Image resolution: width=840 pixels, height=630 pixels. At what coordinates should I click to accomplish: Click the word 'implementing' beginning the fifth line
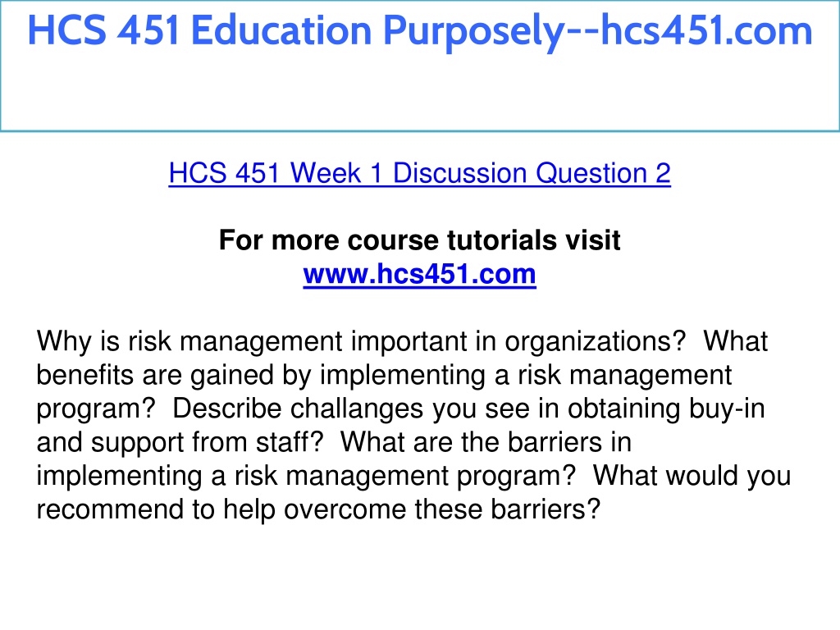click(x=119, y=477)
